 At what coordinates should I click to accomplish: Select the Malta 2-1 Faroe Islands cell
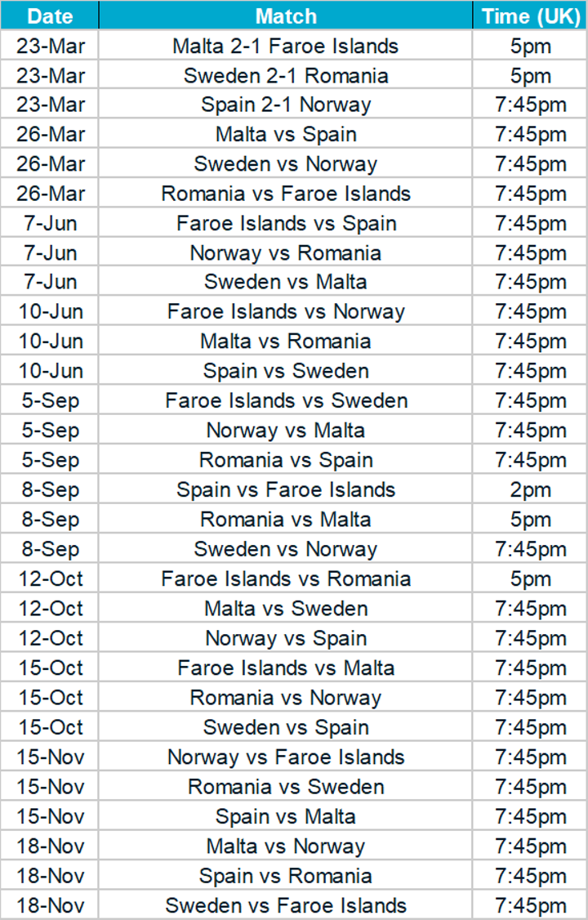point(285,46)
